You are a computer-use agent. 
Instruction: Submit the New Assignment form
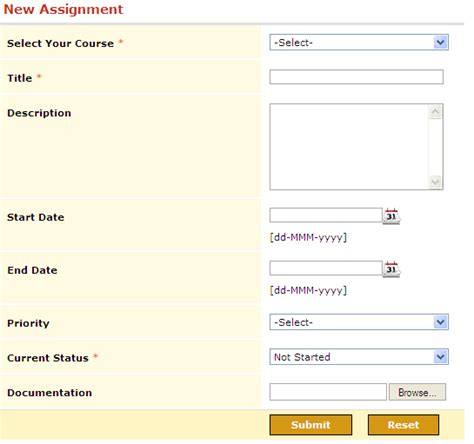click(x=311, y=425)
